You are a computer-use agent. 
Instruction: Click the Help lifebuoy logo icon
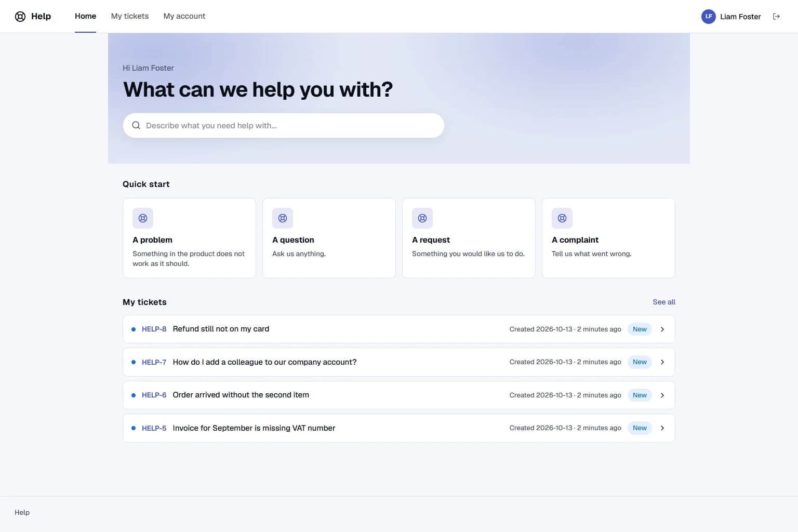point(20,16)
